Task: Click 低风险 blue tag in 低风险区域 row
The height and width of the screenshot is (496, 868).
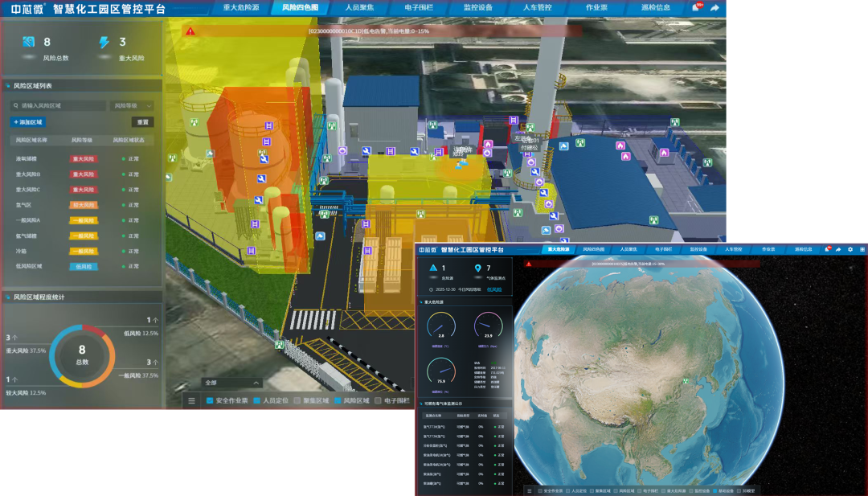Action: click(x=84, y=266)
